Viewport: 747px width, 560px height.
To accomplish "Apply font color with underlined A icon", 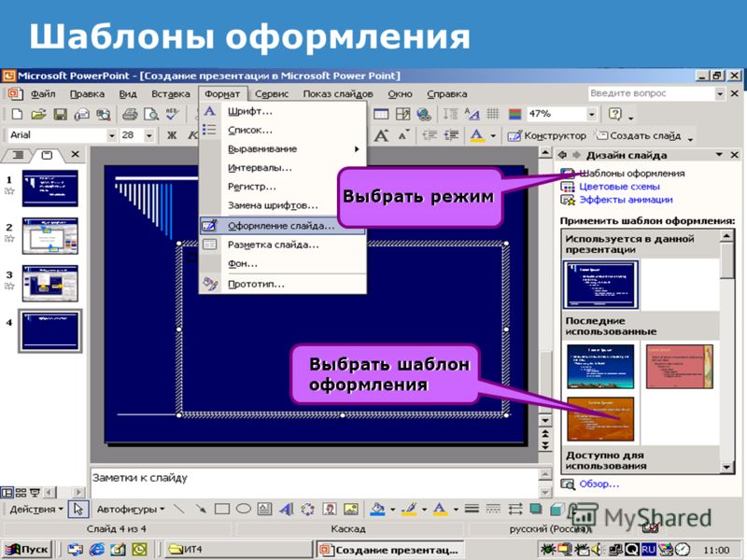I will coord(477,135).
